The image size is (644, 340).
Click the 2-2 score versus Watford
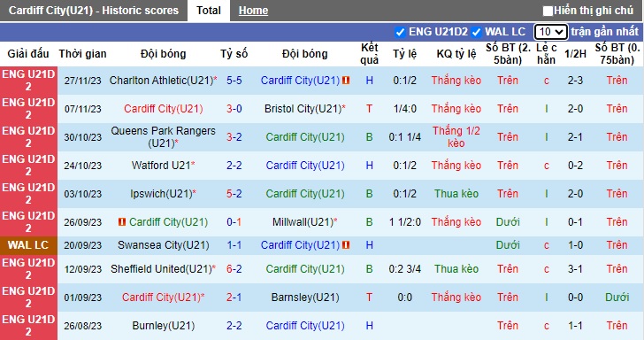(x=234, y=166)
